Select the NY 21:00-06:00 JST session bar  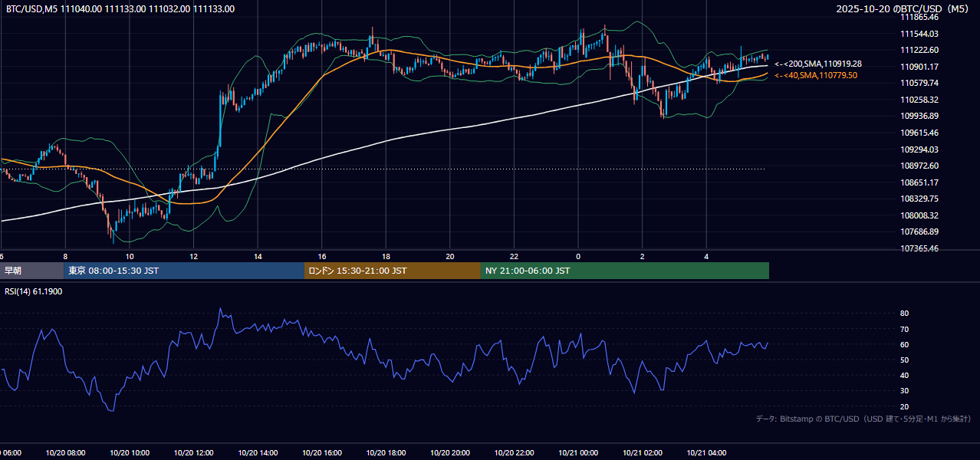625,271
